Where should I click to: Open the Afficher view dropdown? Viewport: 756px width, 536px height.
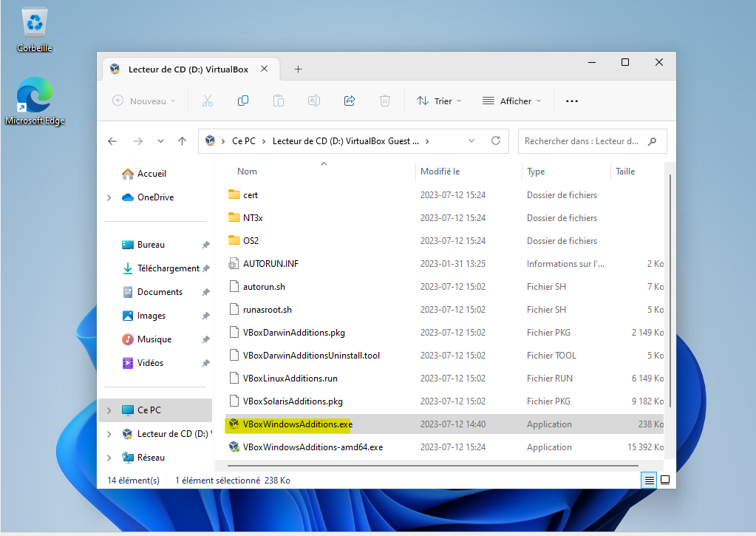511,101
